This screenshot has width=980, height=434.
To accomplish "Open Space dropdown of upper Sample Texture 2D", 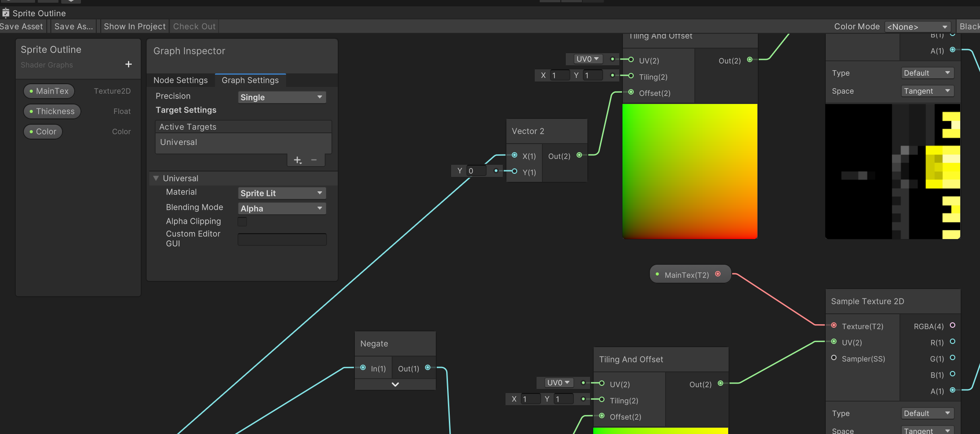I will coord(927,91).
